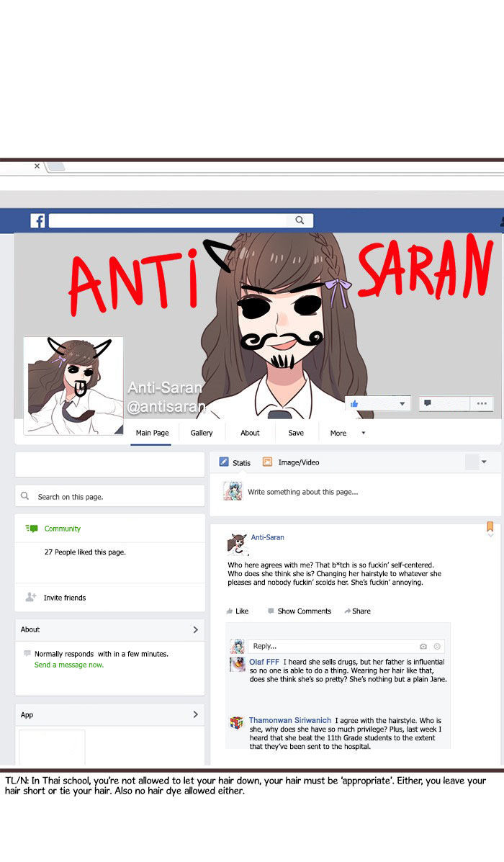
Task: Click the emoji icon in the reply box
Action: [x=437, y=646]
